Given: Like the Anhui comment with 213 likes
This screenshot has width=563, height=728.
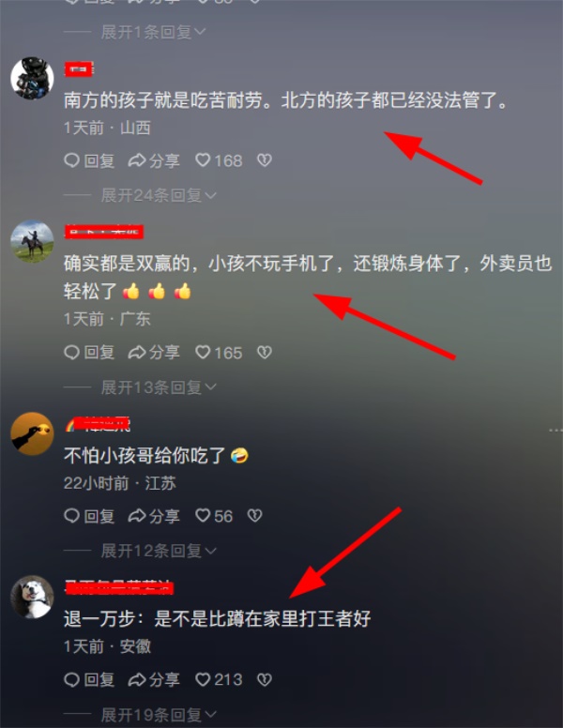Looking at the screenshot, I should tap(219, 680).
